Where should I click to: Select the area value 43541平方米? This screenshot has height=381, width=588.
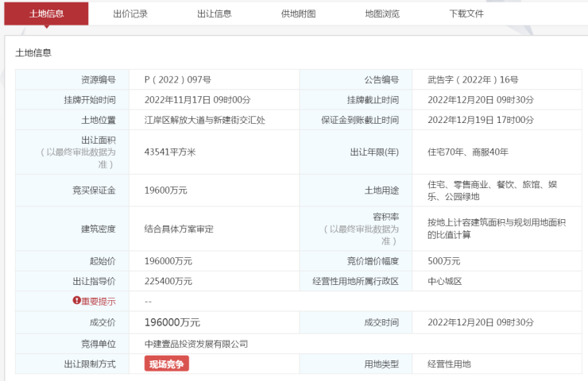point(168,152)
